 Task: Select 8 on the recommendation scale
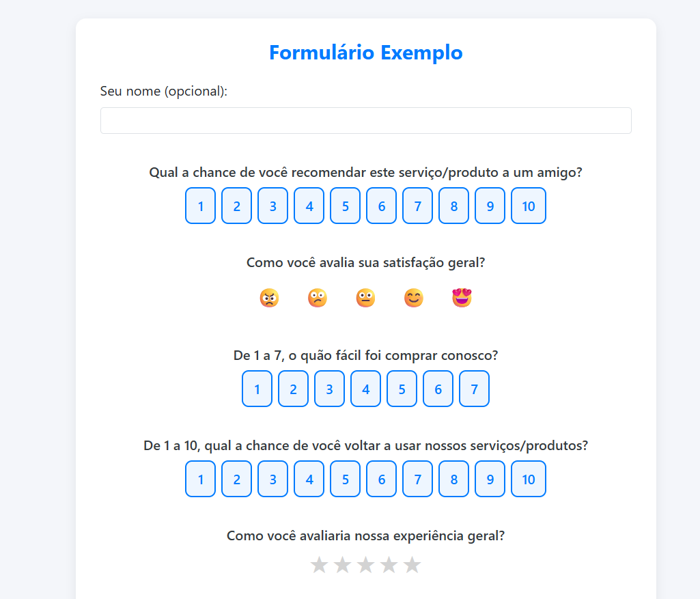tap(453, 206)
